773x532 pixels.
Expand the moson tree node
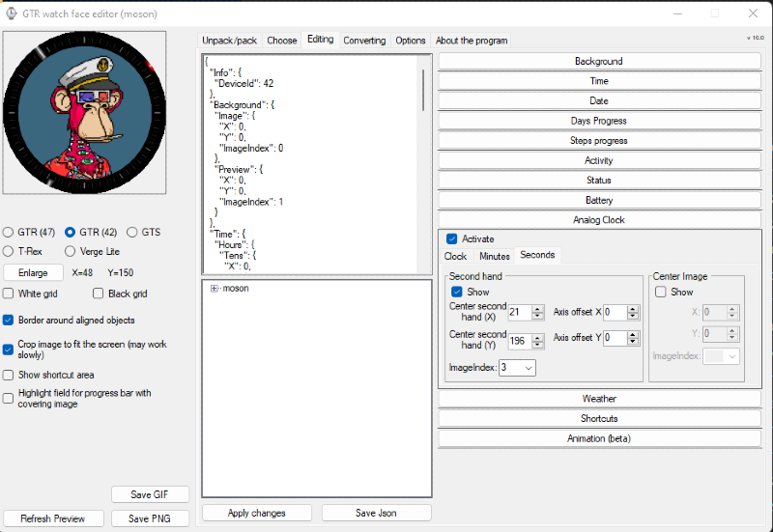(214, 289)
